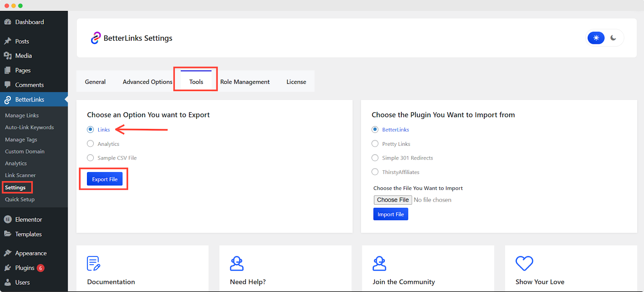
Task: Click the Posts pushpin icon
Action: [x=8, y=41]
